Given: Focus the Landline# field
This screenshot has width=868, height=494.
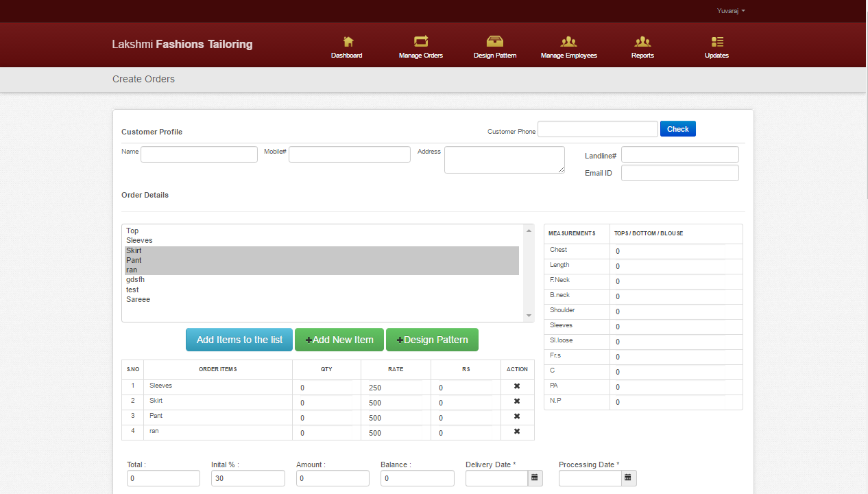Looking at the screenshot, I should 680,154.
